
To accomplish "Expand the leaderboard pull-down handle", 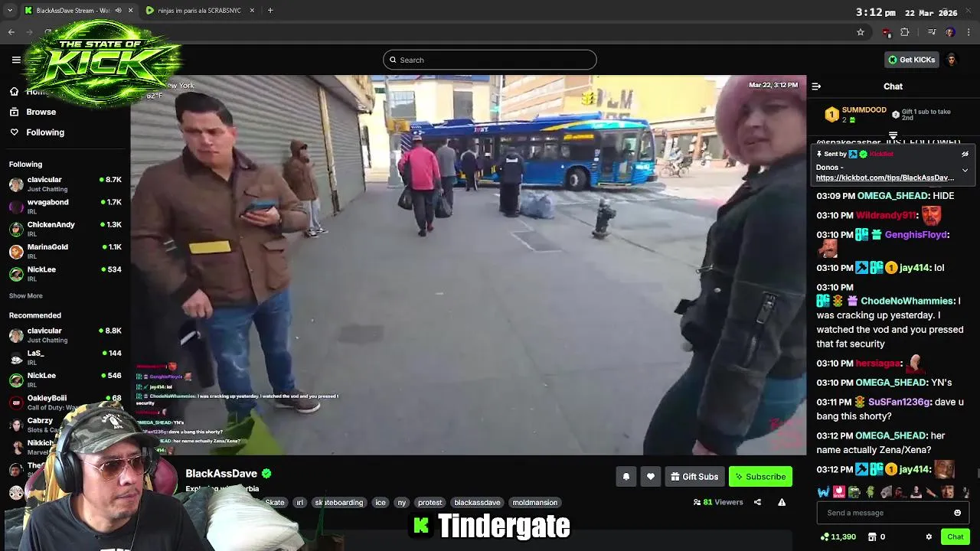I will pyautogui.click(x=893, y=135).
